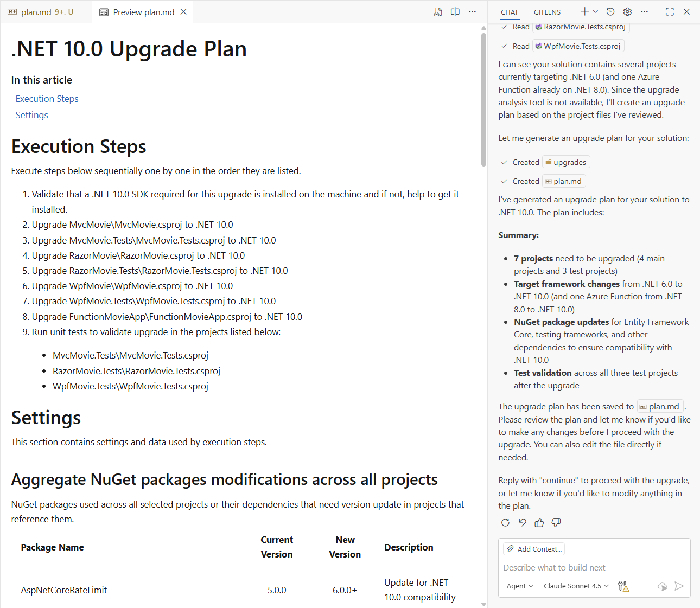Open the configure tools wrench icon
Screen dimensions: 700x608
tap(623, 586)
